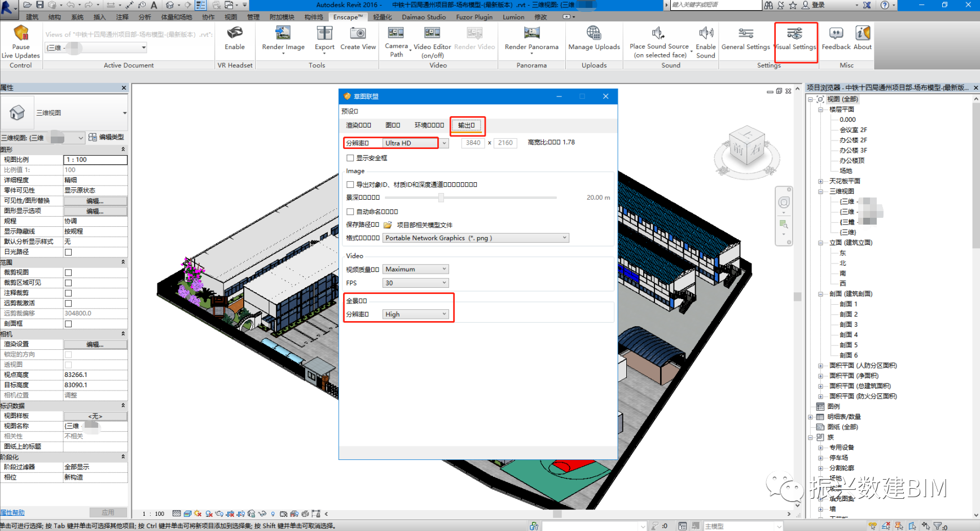Click the temporary hide/isolate glasses icon

click(x=262, y=514)
